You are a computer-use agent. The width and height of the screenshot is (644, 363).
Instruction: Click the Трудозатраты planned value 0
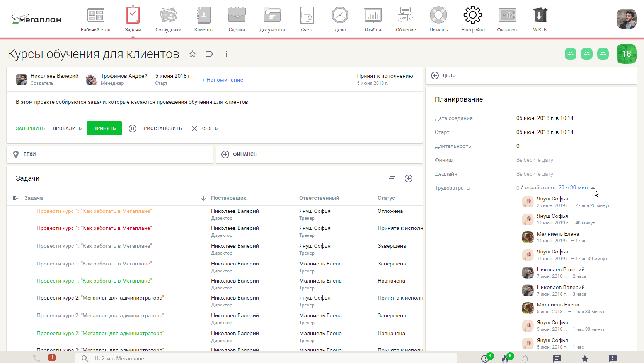[x=518, y=188]
